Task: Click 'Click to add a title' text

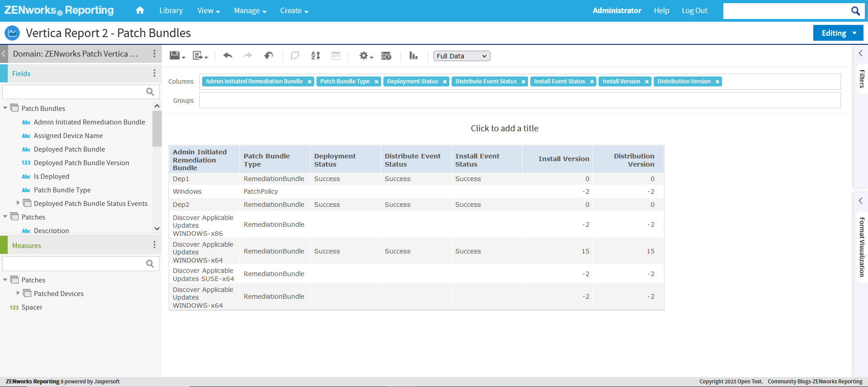Action: coord(504,129)
